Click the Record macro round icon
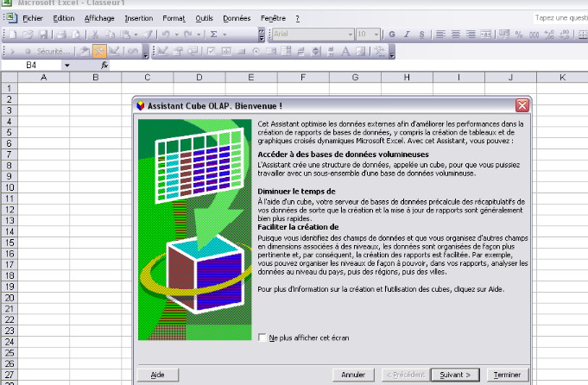Screen dimensions: 588x385 click(28, 51)
